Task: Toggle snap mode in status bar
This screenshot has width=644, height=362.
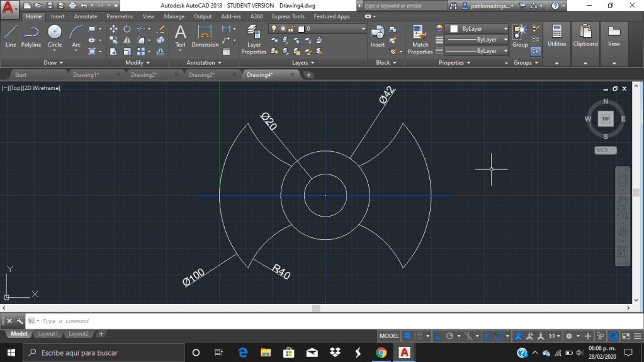Action: pos(419,336)
